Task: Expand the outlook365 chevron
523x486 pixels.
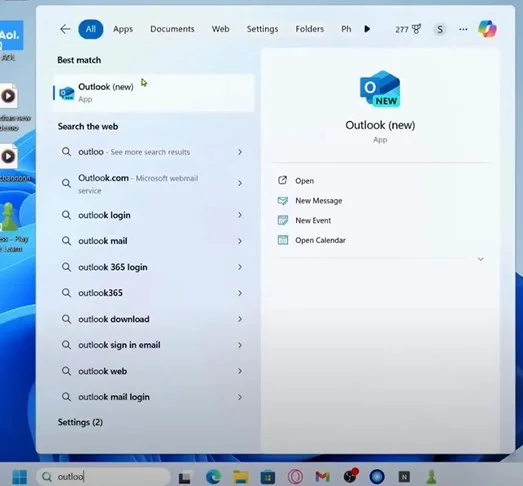Action: [240, 293]
